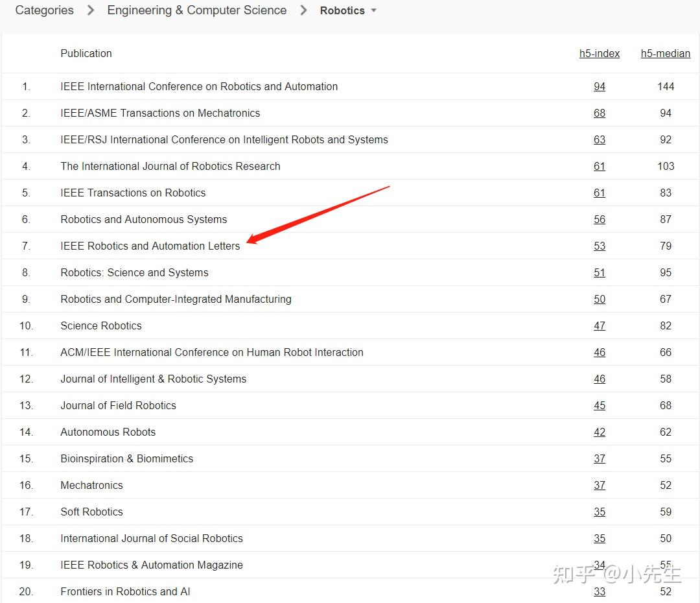Open the Categories breadcrumb link

click(x=44, y=10)
